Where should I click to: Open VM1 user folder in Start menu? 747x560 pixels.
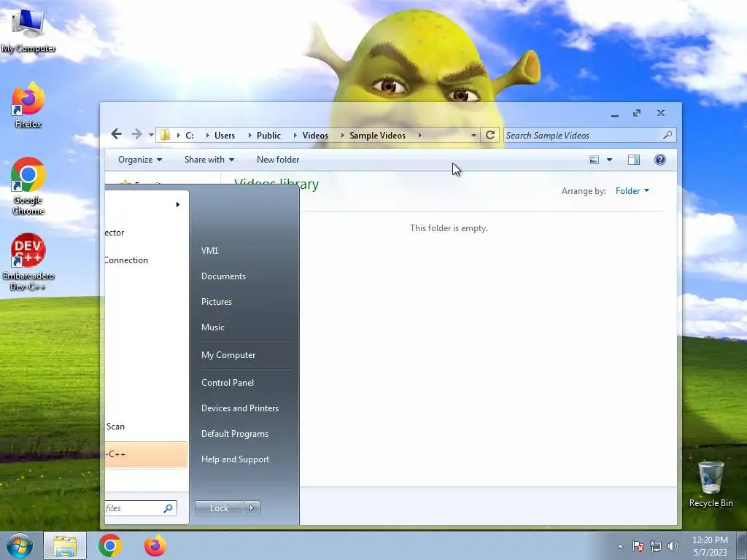209,251
